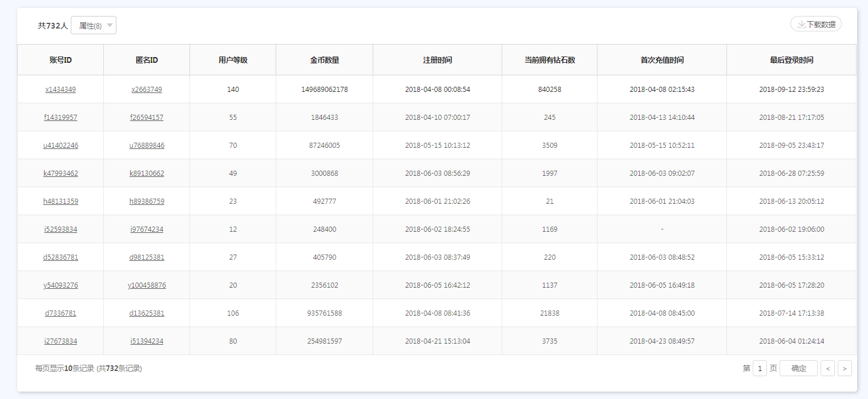The image size is (868, 399).
Task: Click the 金币数量 column header
Action: (x=324, y=60)
